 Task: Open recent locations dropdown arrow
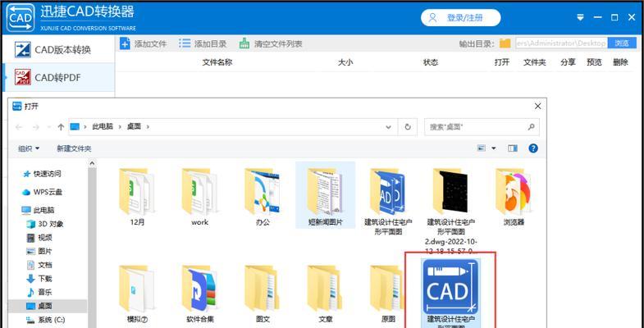click(48, 127)
